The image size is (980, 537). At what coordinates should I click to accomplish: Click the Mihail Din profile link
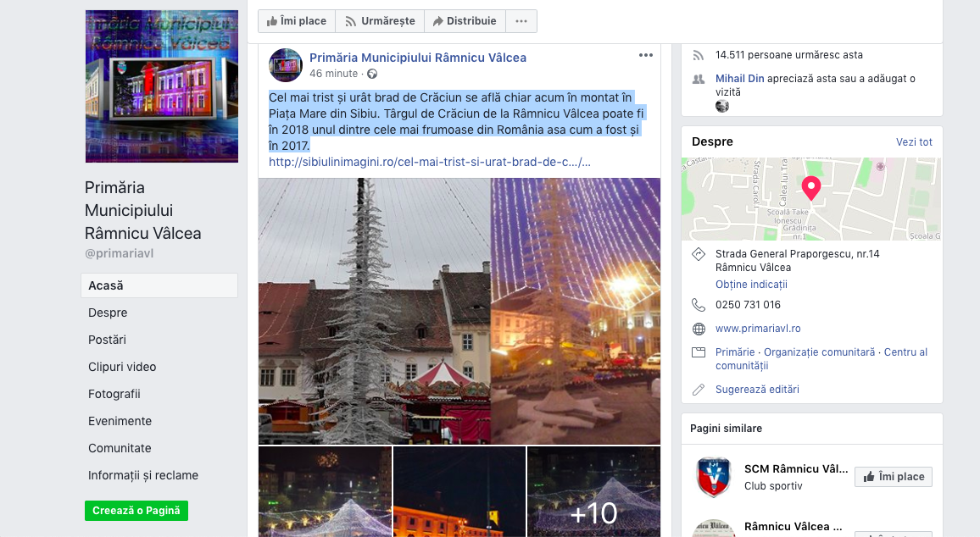739,79
